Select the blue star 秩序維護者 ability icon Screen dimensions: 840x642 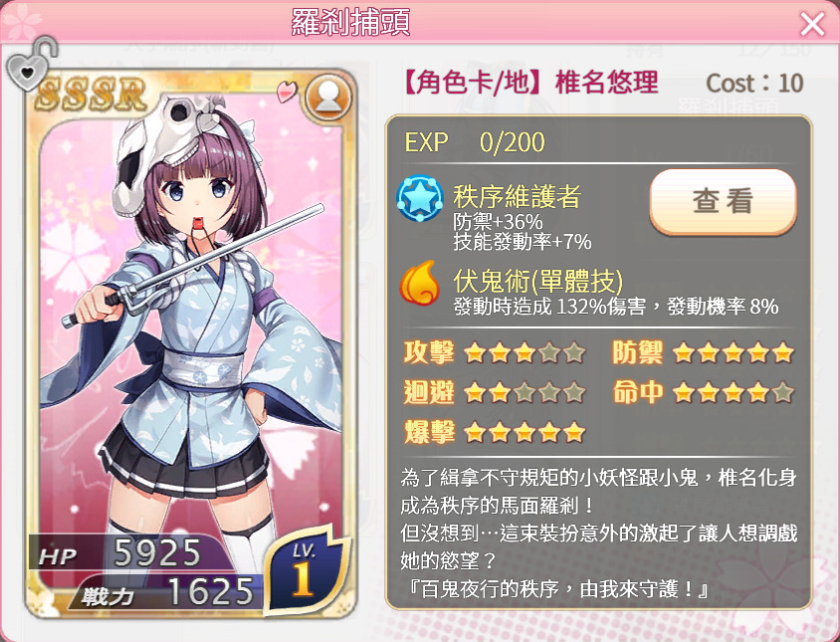pos(420,198)
